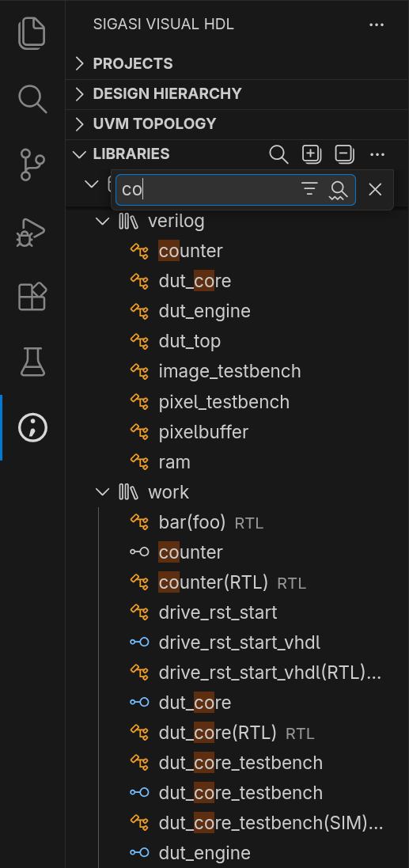Open the Extensions view
The width and height of the screenshot is (409, 868).
(x=32, y=296)
